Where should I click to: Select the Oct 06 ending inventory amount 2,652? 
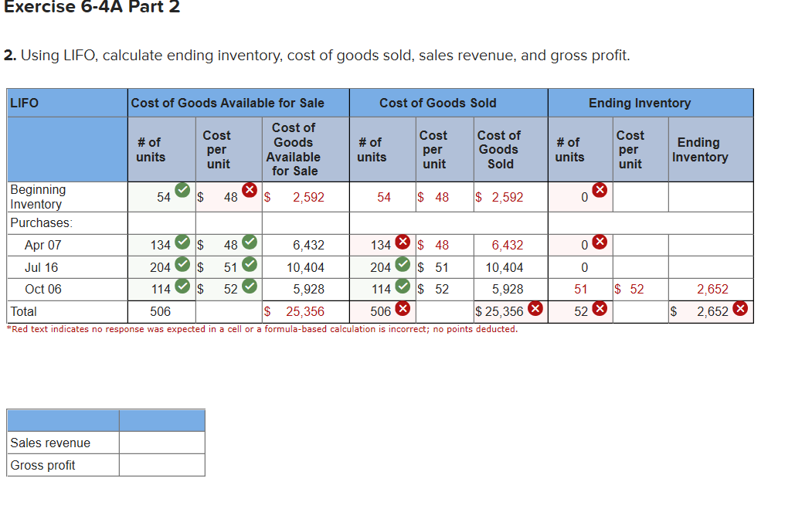[x=711, y=290]
